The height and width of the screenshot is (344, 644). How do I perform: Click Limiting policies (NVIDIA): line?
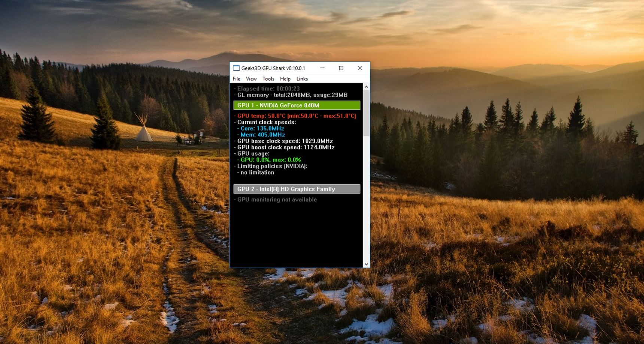tap(270, 166)
